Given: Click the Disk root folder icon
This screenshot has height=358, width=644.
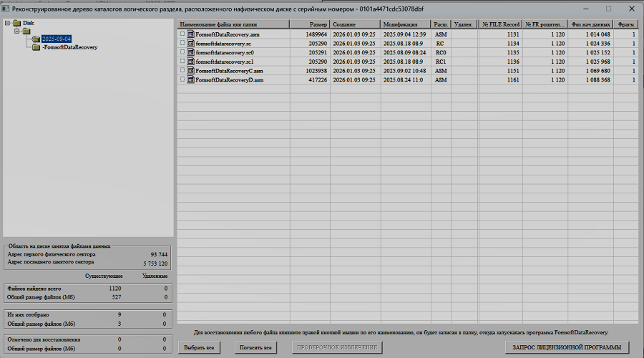Looking at the screenshot, I should click(16, 23).
